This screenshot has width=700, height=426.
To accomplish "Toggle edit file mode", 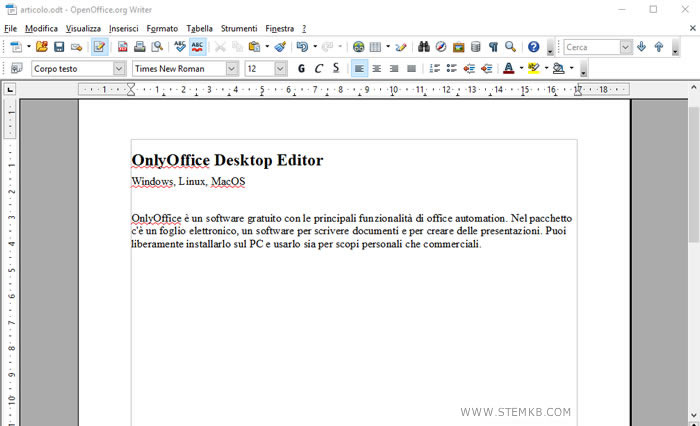I will pos(100,47).
